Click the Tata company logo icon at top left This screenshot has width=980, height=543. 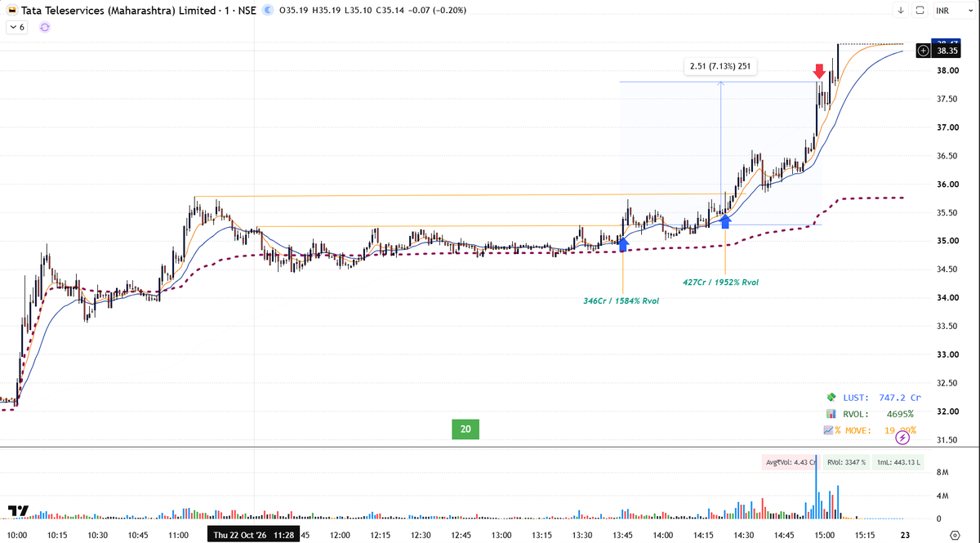click(x=11, y=11)
